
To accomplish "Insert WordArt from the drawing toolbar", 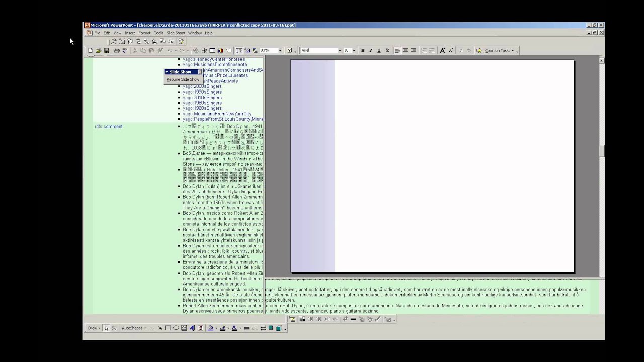I will click(192, 328).
